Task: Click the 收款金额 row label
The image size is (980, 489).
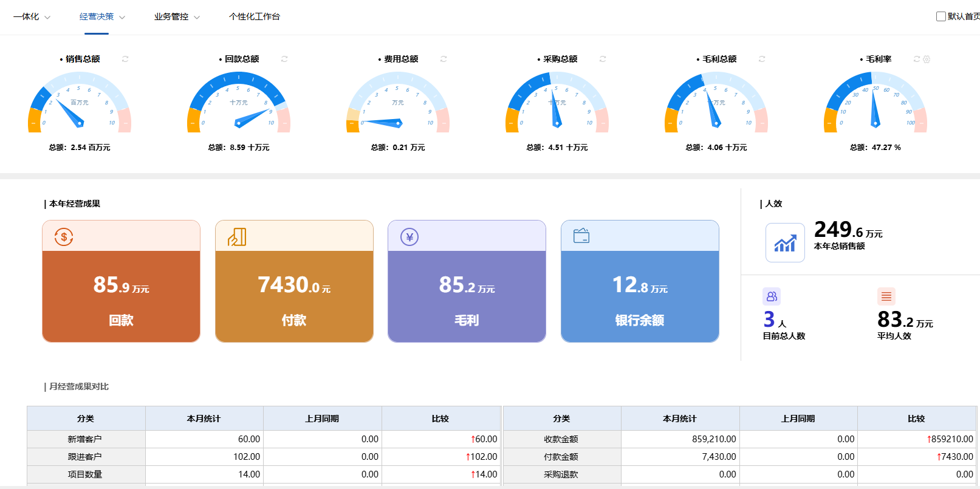Action: (x=561, y=439)
